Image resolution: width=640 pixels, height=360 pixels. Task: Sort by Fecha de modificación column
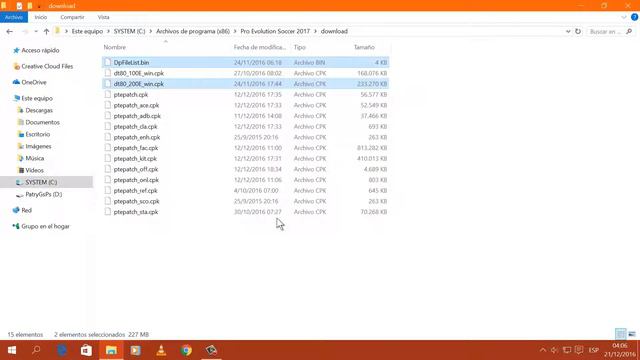260,47
